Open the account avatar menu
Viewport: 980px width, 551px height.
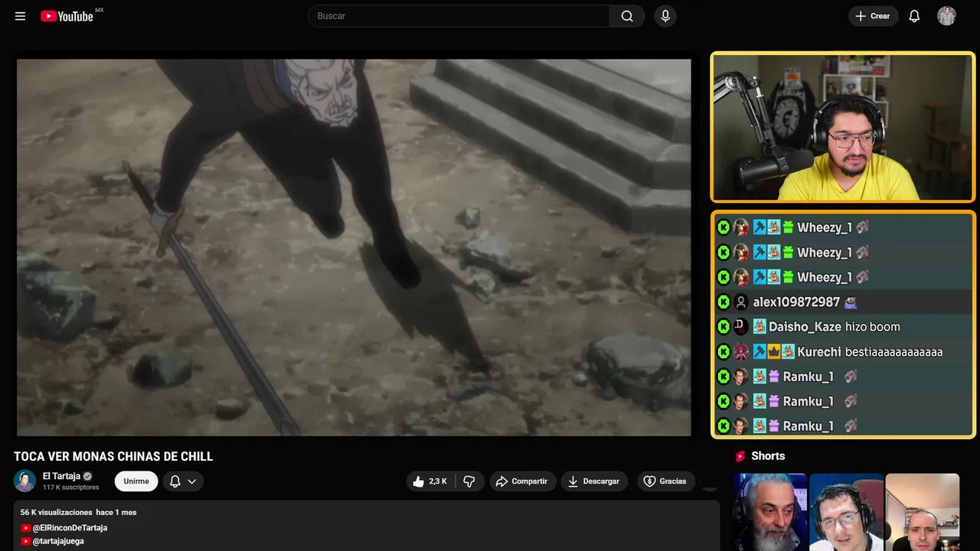click(946, 16)
